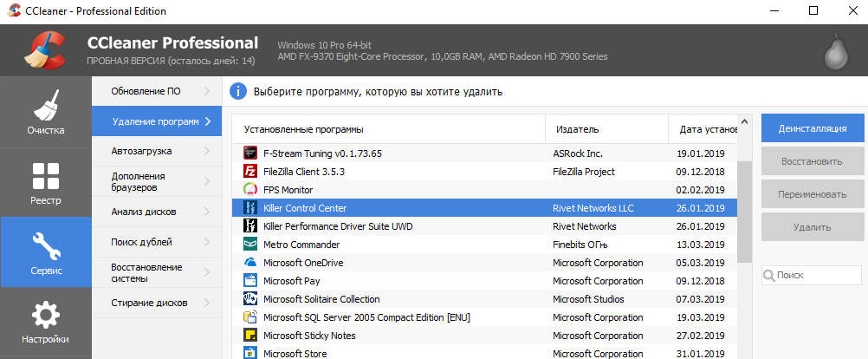Expand Поиск дублей chevron arrow

pos(207,242)
